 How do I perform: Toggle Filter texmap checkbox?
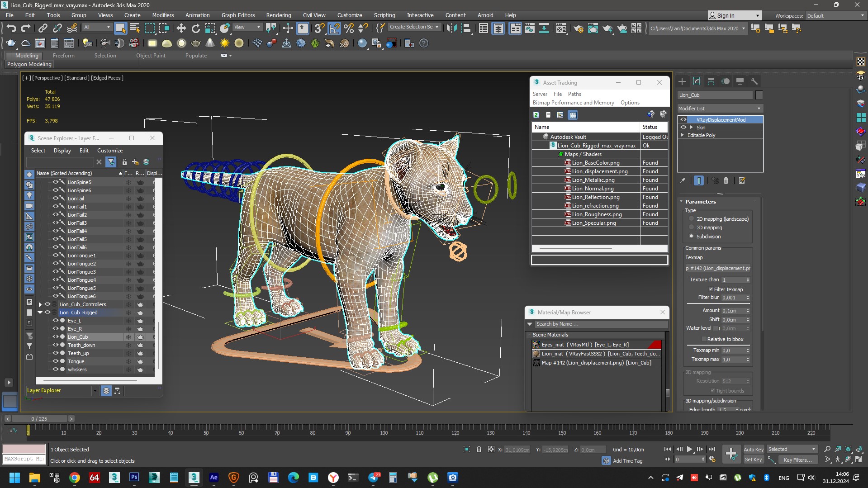[711, 289]
